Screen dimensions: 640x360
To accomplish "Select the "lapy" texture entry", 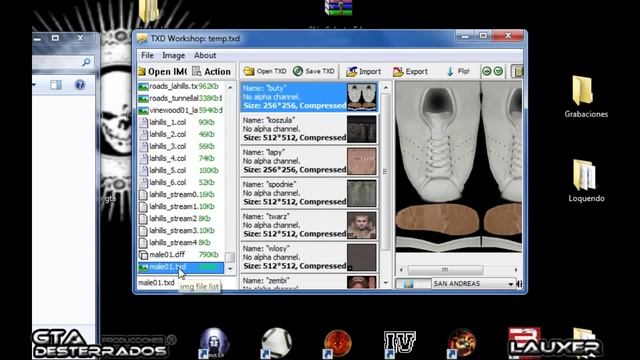I will point(309,161).
